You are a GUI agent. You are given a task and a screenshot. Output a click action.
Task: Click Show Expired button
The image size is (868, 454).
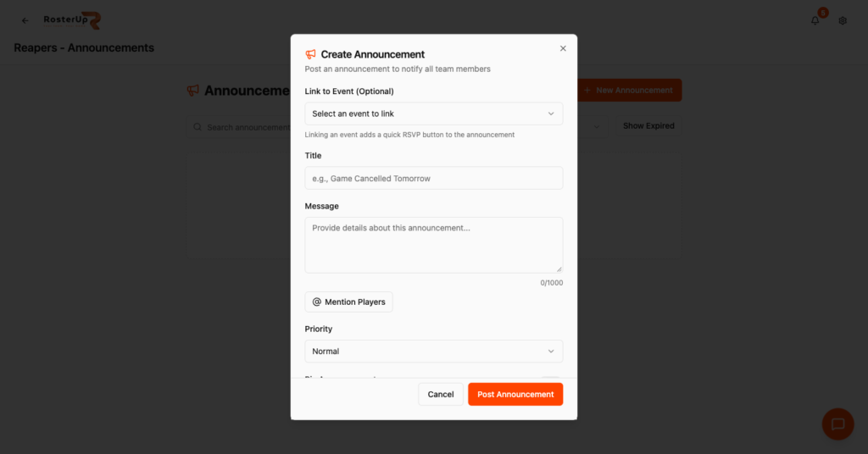point(648,126)
